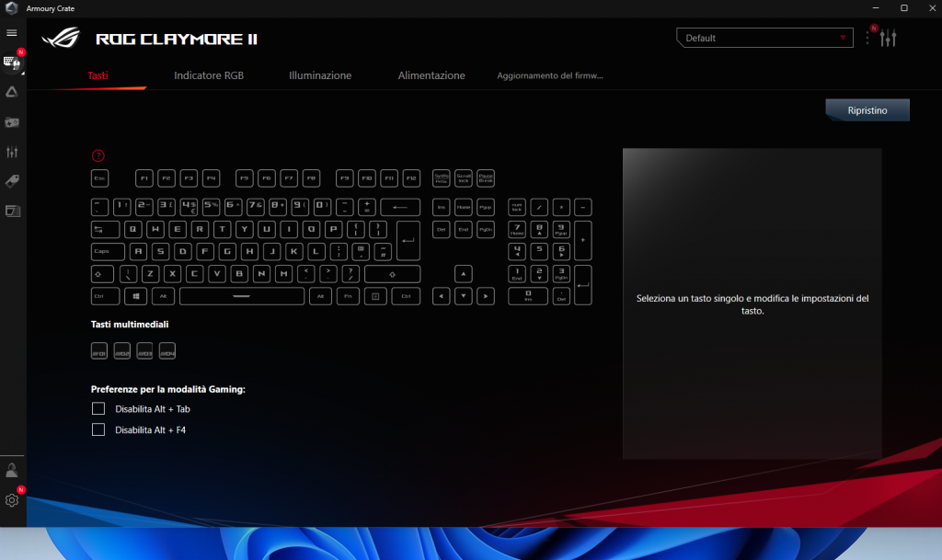This screenshot has height=560, width=942.
Task: Enable Disabilita Alt + F4 checkbox
Action: click(98, 429)
